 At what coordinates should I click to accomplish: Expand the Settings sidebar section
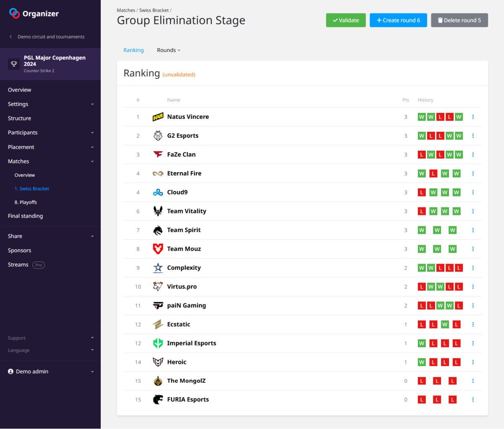tap(50, 104)
